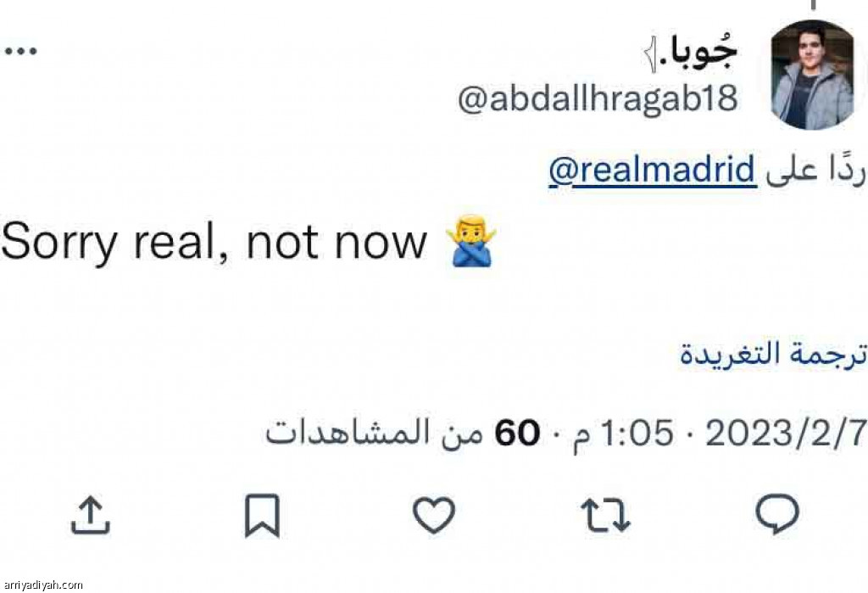This screenshot has height=593, width=868.
Task: Click the arriyadiyah.com watermark
Action: [42, 585]
